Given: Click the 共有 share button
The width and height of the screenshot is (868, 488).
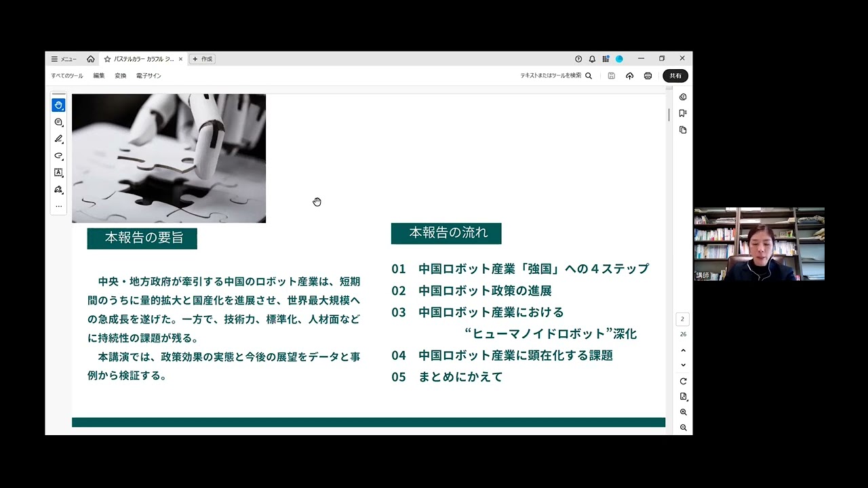Looking at the screenshot, I should (675, 76).
